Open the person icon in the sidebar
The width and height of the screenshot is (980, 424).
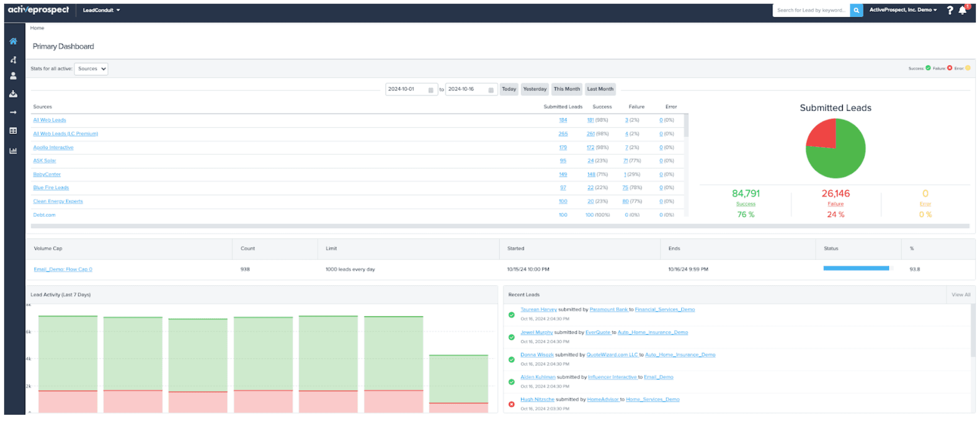coord(13,76)
